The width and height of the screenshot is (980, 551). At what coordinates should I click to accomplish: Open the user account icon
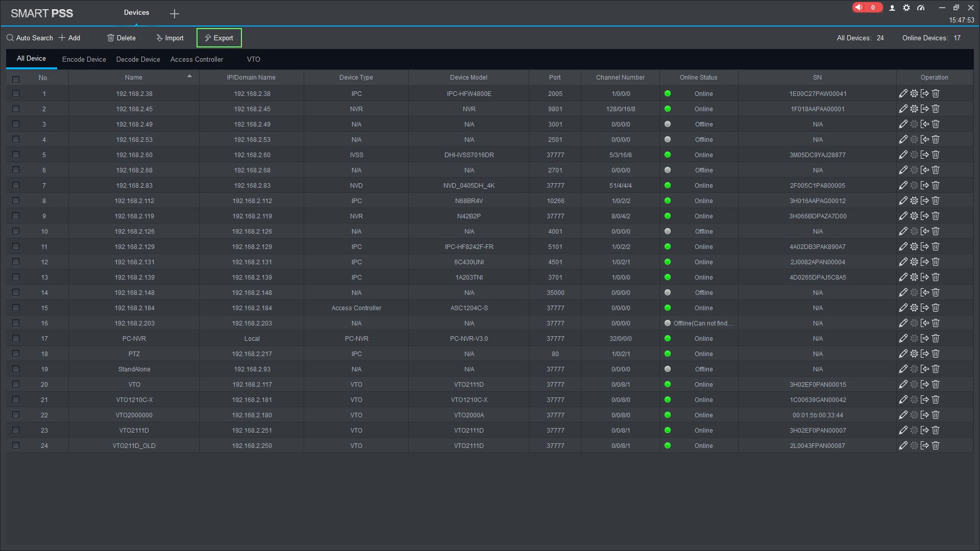pos(892,8)
